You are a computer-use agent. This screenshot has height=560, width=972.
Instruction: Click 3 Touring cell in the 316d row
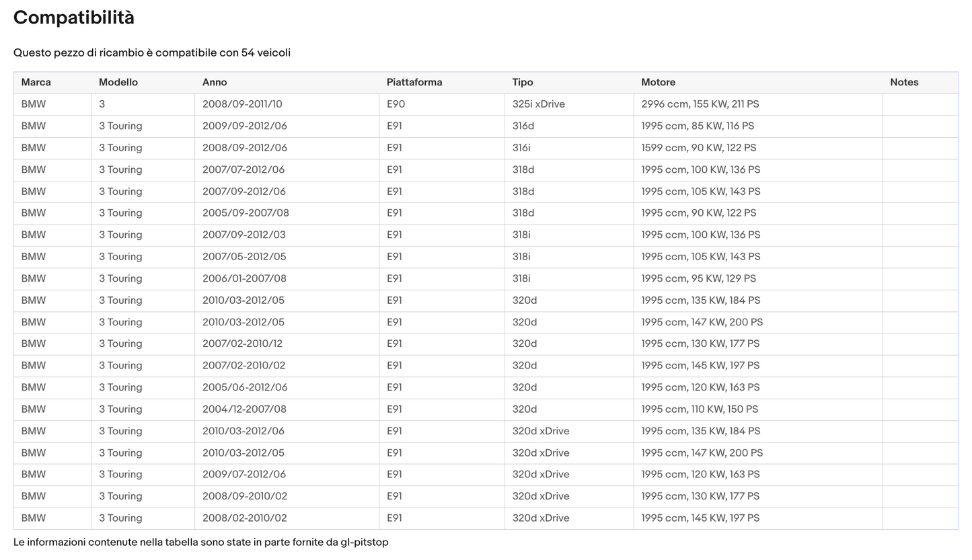click(x=143, y=126)
